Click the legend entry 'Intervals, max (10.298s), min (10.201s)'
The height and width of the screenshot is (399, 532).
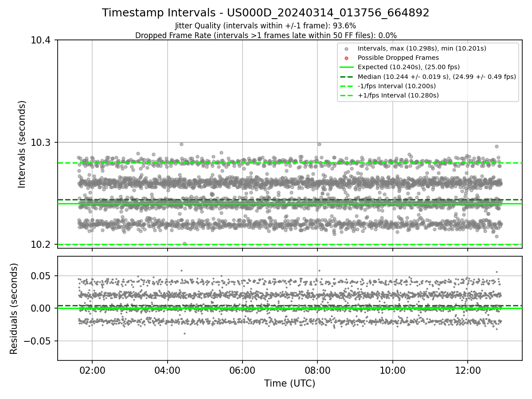422,48
